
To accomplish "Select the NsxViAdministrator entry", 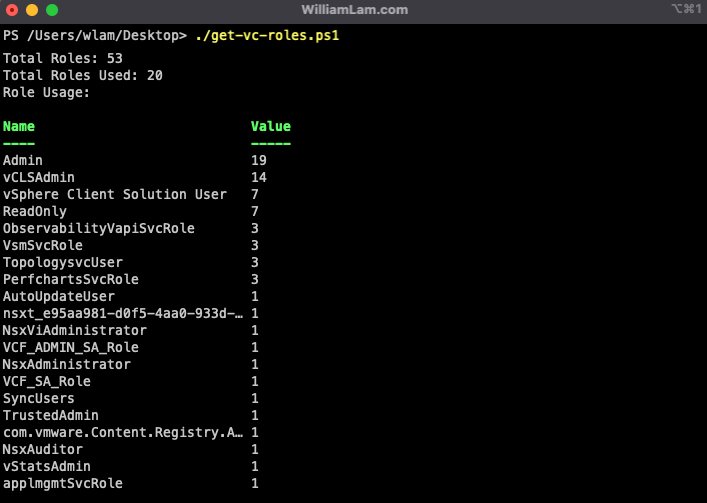I will click(75, 330).
